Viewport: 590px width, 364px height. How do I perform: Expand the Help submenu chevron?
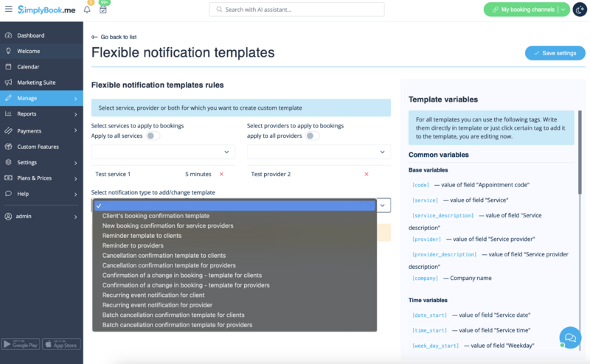coord(76,195)
